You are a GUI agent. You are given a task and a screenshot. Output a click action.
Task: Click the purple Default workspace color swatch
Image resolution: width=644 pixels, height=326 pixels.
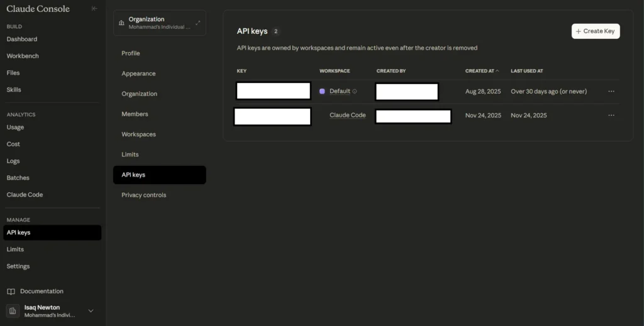coord(323,92)
